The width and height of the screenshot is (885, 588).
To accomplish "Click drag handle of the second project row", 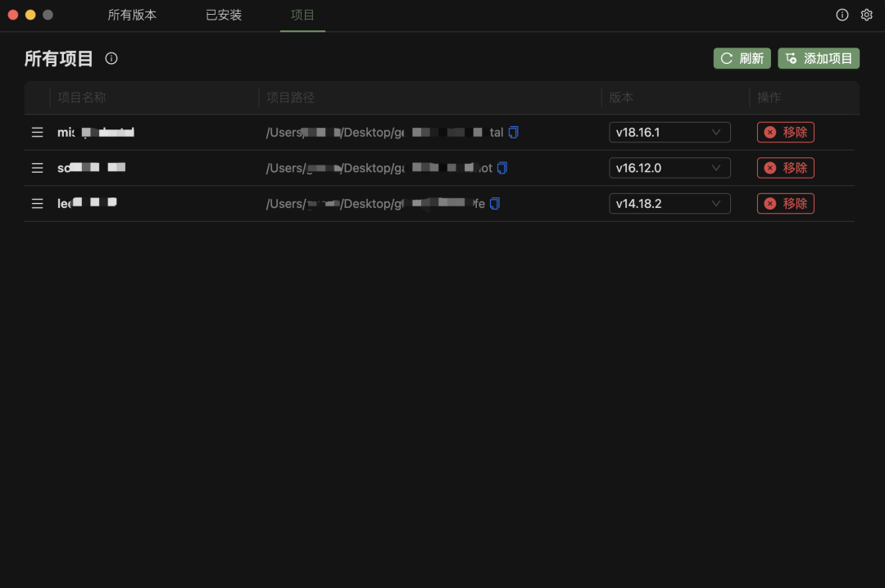I will 37,168.
